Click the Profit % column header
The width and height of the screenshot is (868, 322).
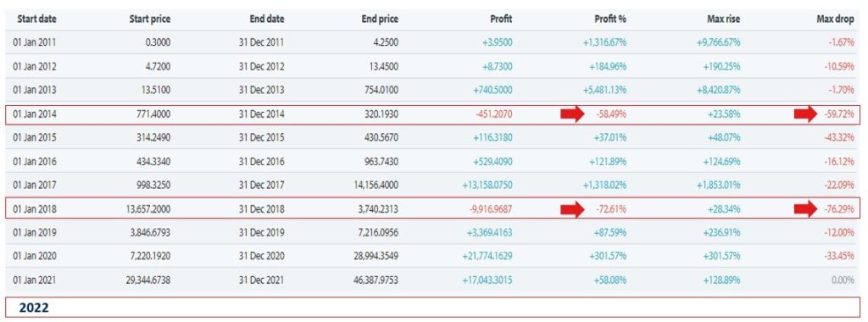click(611, 19)
